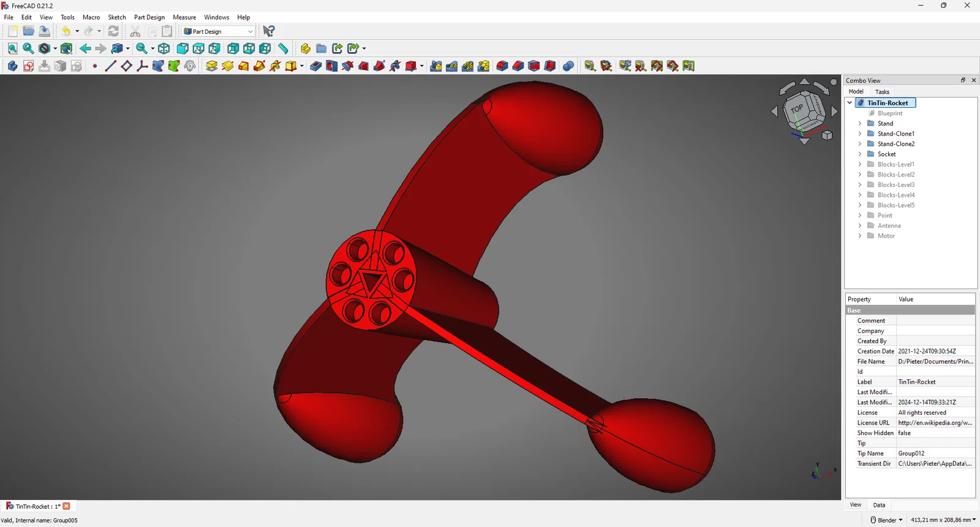Switch to the View property tab

pos(856,505)
